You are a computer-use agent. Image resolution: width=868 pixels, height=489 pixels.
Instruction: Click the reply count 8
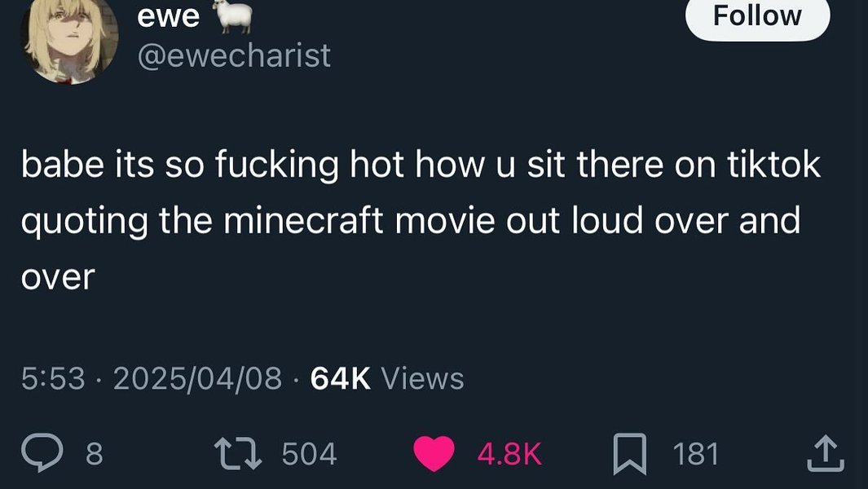pyautogui.click(x=94, y=454)
